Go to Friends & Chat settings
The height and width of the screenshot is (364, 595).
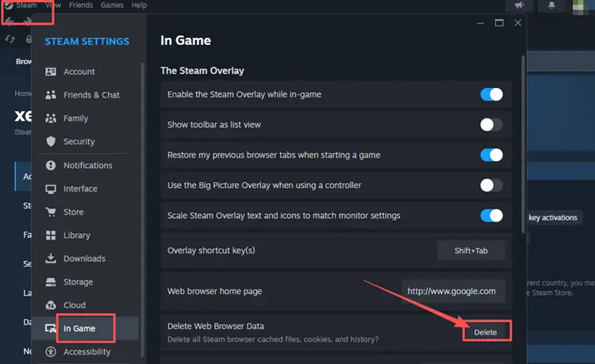pyautogui.click(x=91, y=95)
